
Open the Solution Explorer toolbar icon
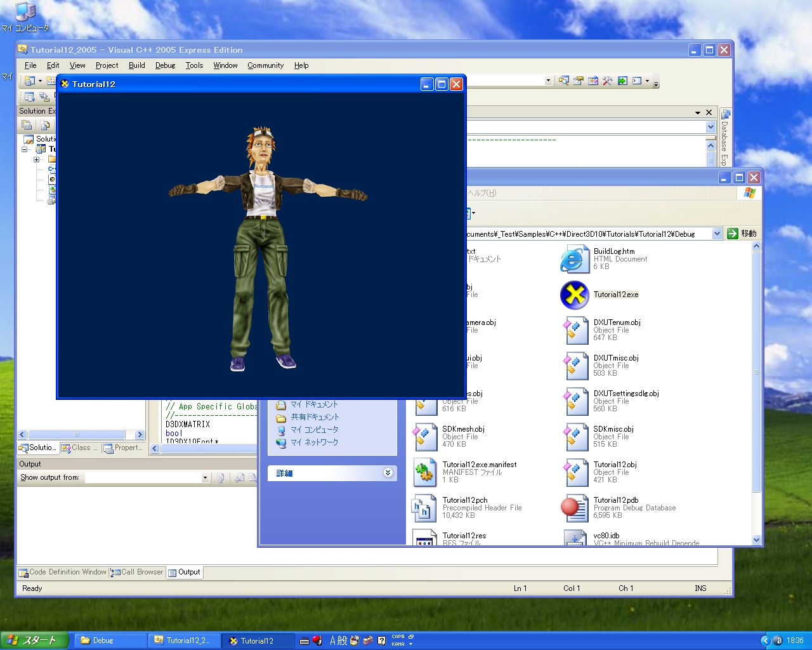[563, 81]
